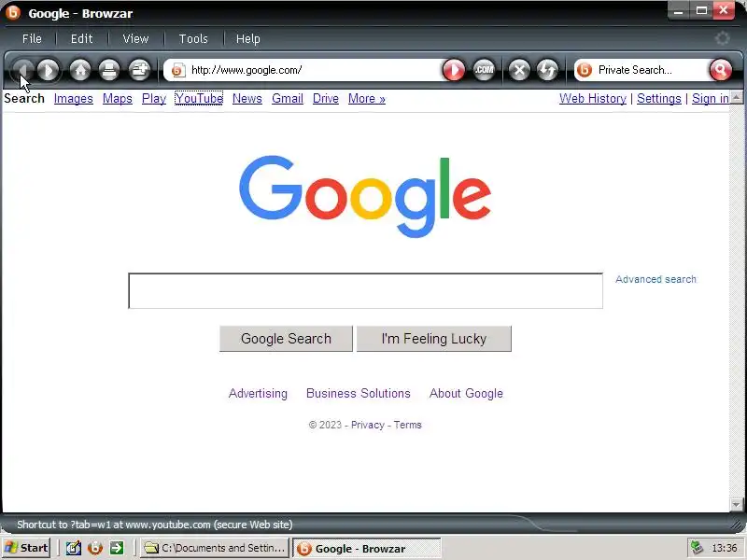This screenshot has height=560, width=747.
Task: Click the Sign in link
Action: tap(711, 99)
